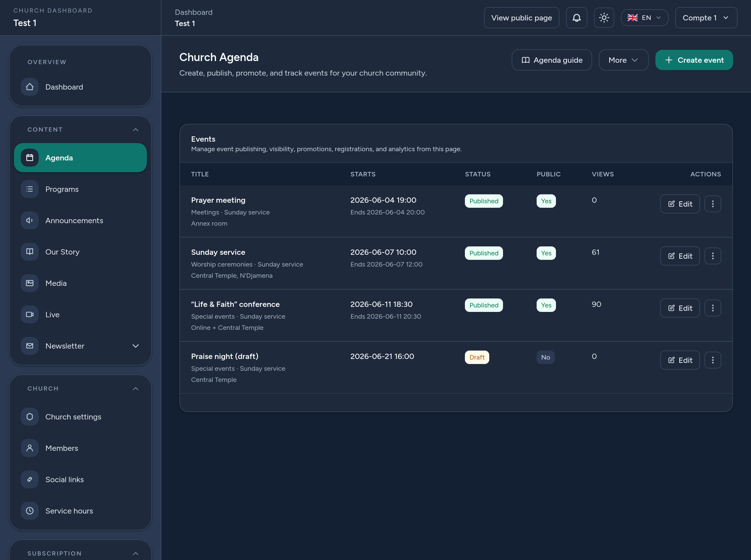Click the Live camera icon
Screen dimensions: 751x560
(30, 314)
